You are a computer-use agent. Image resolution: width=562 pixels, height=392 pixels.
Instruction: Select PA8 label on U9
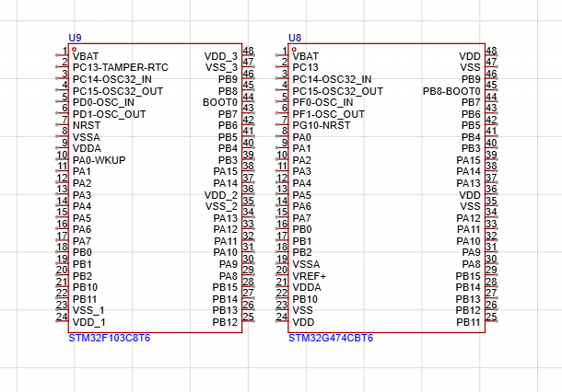[x=228, y=276]
